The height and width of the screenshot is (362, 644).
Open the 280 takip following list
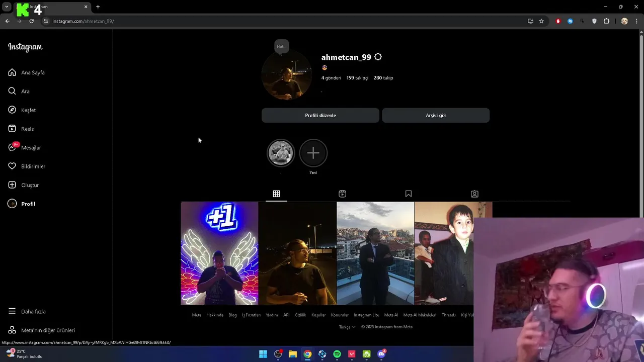pos(383,78)
